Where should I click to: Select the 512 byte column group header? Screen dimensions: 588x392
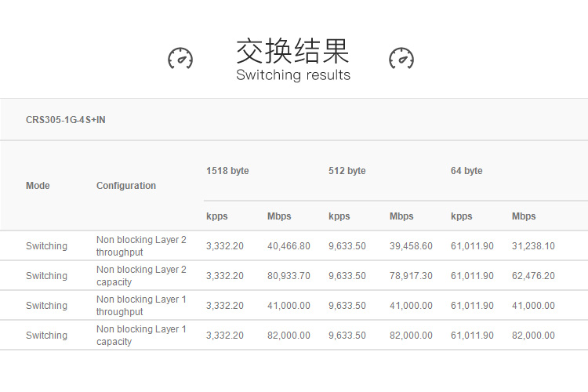347,171
